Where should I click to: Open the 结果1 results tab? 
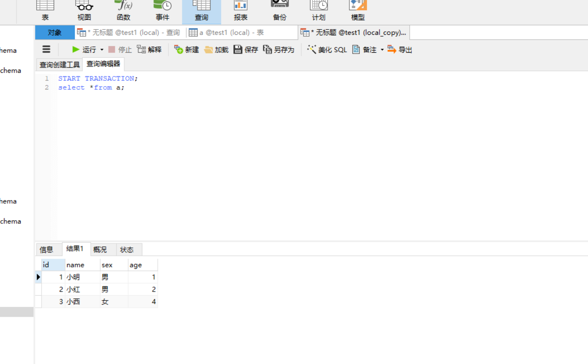pos(75,249)
